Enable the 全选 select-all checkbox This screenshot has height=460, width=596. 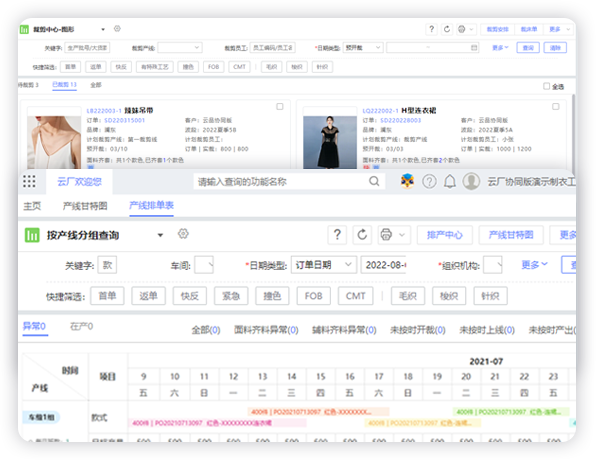tap(547, 86)
